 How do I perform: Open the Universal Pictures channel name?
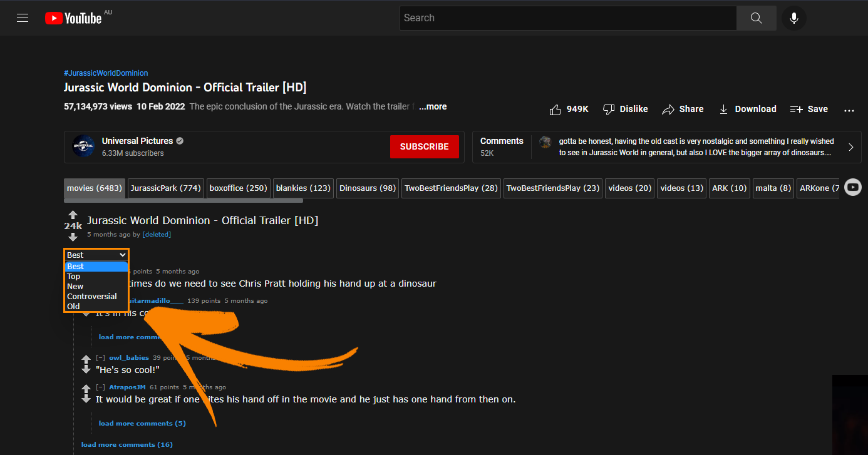coord(138,141)
